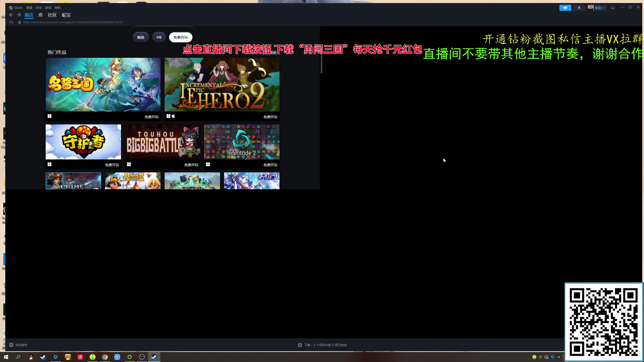Click the store URL address field
The width and height of the screenshot is (644, 362).
click(x=73, y=22)
